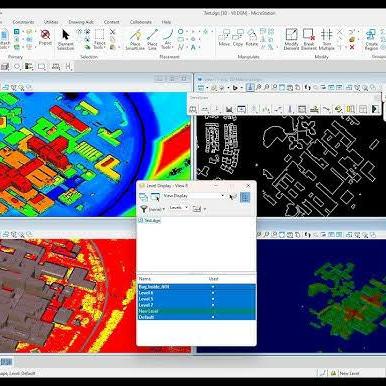Toggle the highlighted grid button in Level Display
The image size is (386, 386).
pos(245,197)
